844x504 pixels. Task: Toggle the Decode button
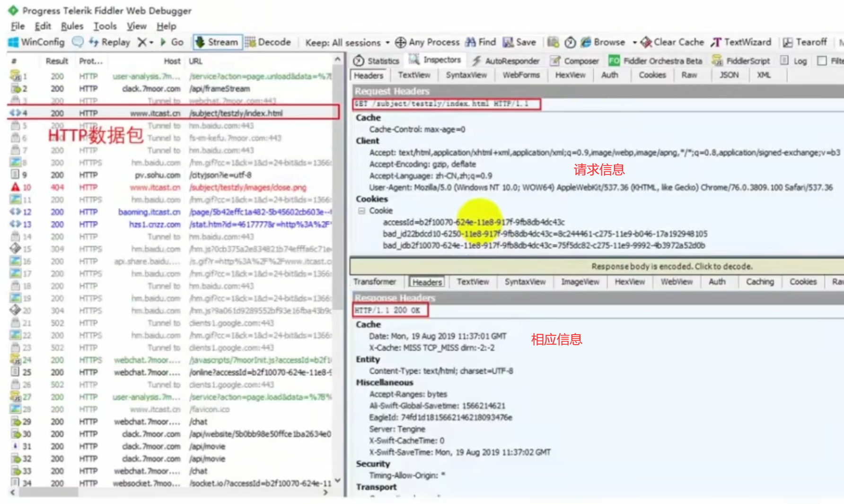point(268,42)
